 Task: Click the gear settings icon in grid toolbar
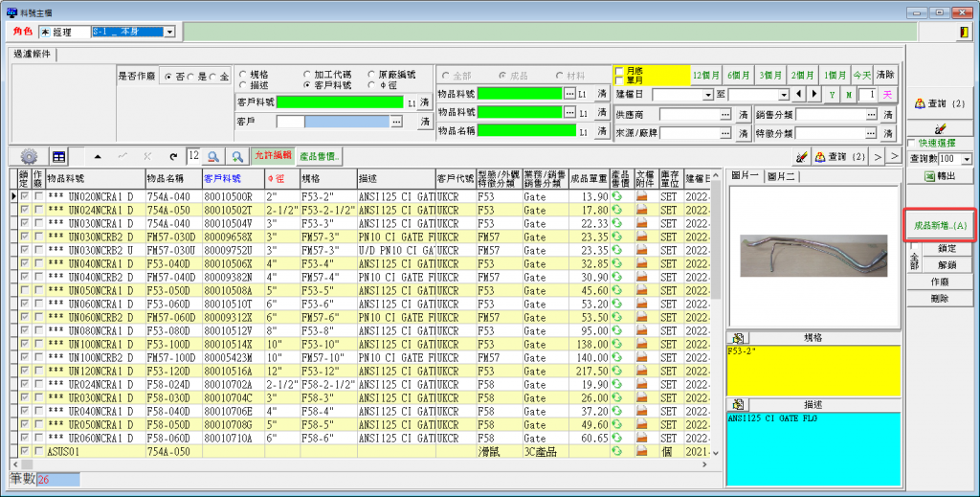point(29,156)
